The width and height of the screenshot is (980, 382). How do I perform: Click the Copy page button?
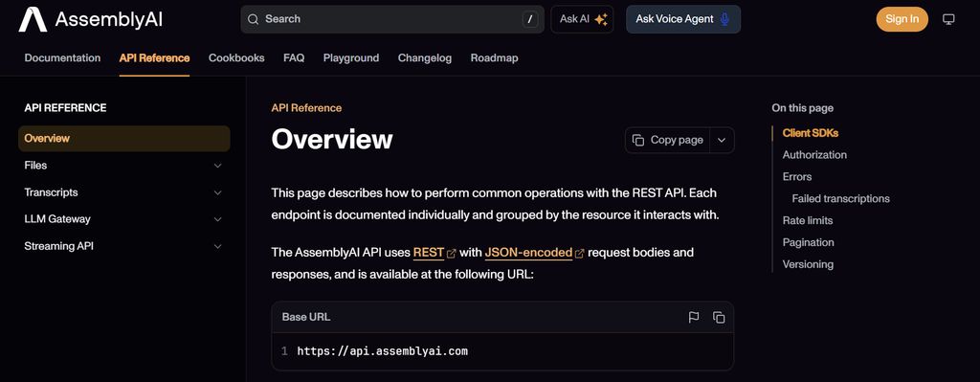tap(668, 140)
